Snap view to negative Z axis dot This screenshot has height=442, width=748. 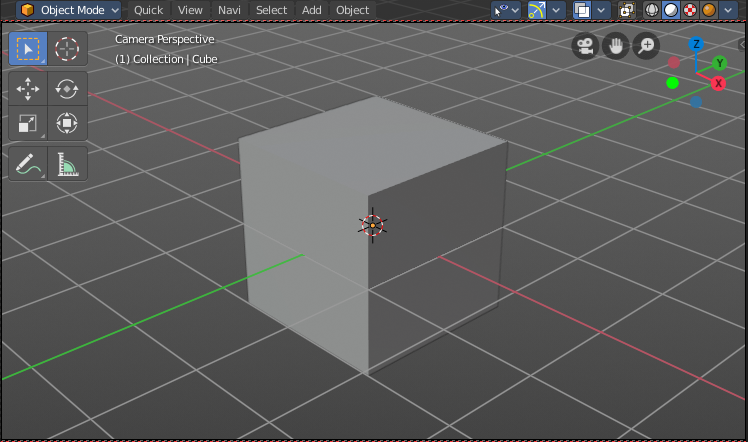(696, 102)
